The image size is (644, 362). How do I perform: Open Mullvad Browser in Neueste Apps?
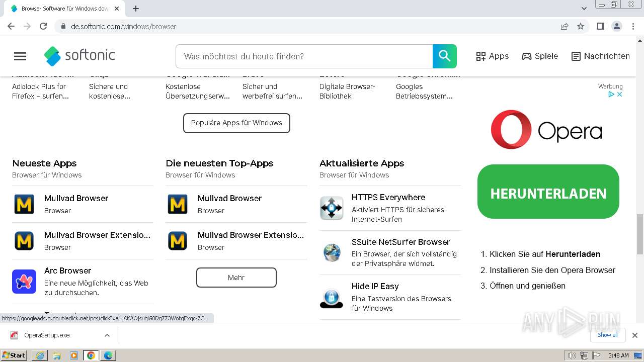click(76, 198)
